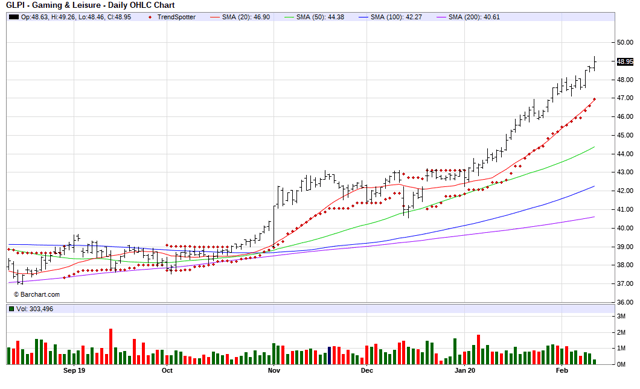Image resolution: width=640 pixels, height=389 pixels.
Task: Click the 47.00 price axis label
Action: pos(625,98)
